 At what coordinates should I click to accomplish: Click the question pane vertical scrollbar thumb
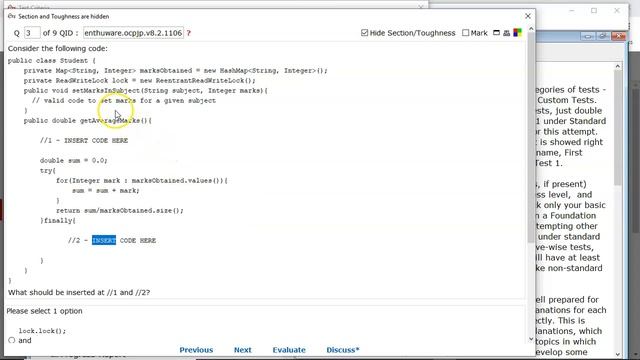tap(531, 137)
